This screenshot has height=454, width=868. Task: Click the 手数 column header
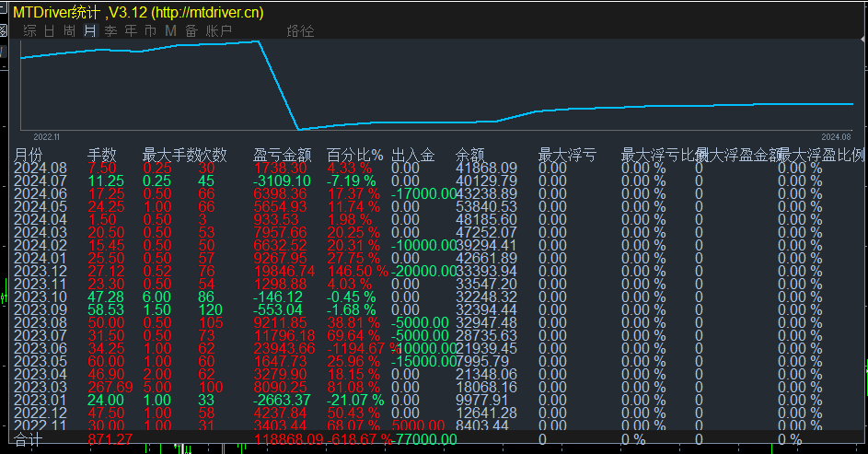click(102, 155)
